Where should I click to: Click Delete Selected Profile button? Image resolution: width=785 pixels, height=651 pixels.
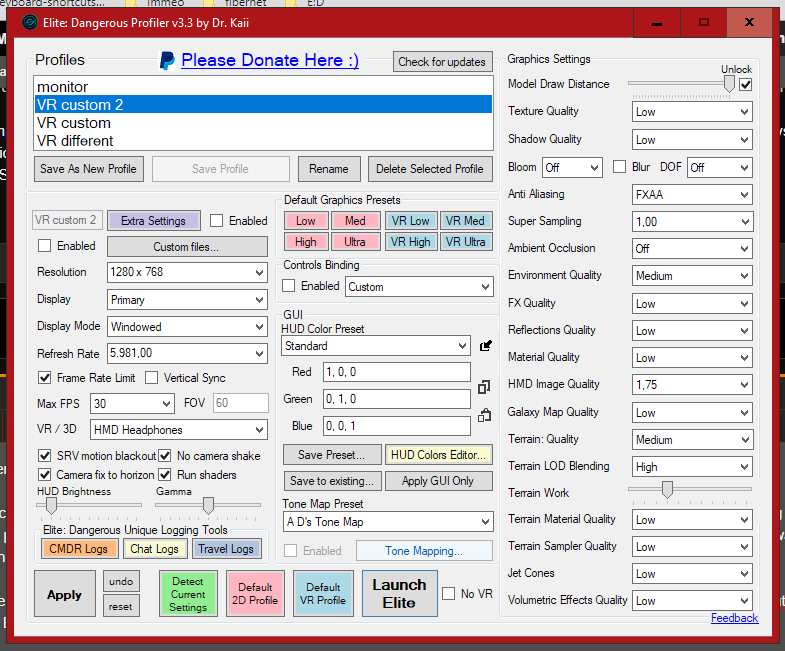[x=430, y=169]
